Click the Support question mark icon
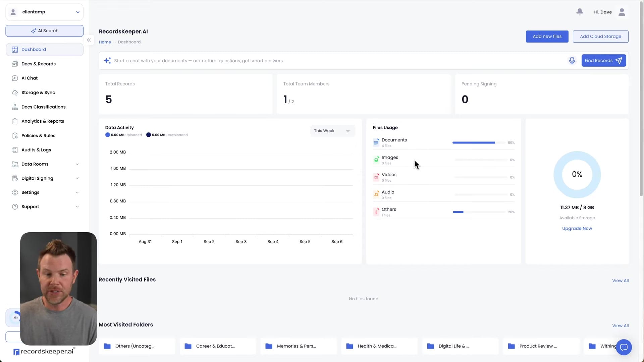The width and height of the screenshot is (644, 362). [15, 207]
